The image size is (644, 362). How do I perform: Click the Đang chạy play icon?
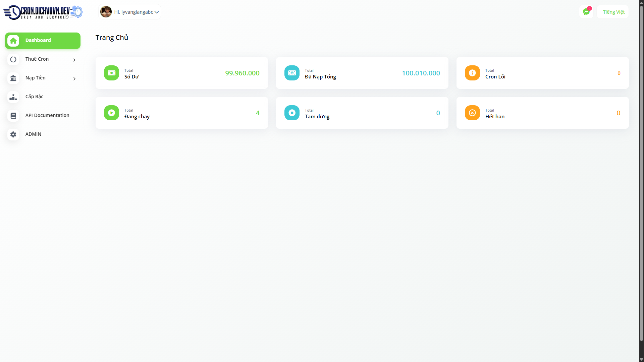tap(111, 113)
